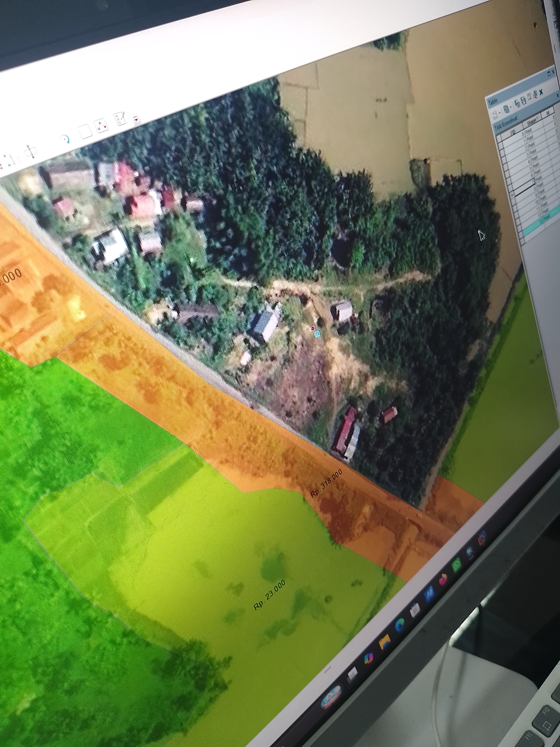This screenshot has height=747, width=560.
Task: Click the cyan selected point on map
Action: (317, 334)
